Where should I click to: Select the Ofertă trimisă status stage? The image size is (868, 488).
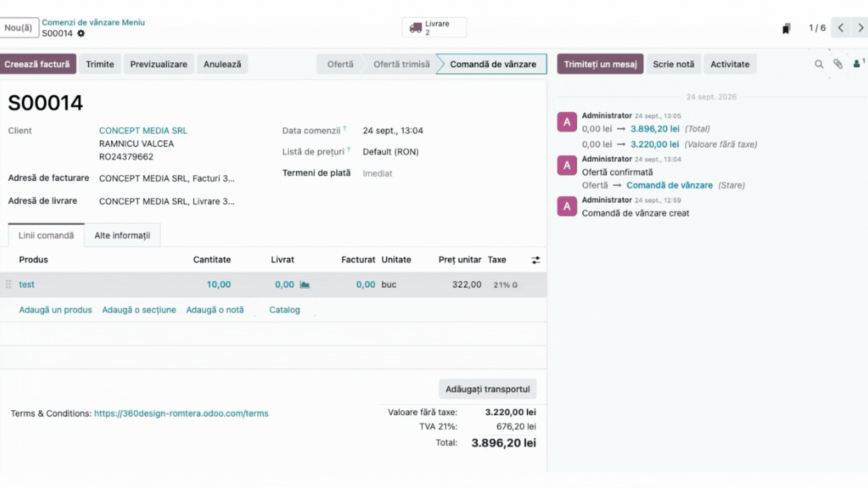click(x=401, y=64)
